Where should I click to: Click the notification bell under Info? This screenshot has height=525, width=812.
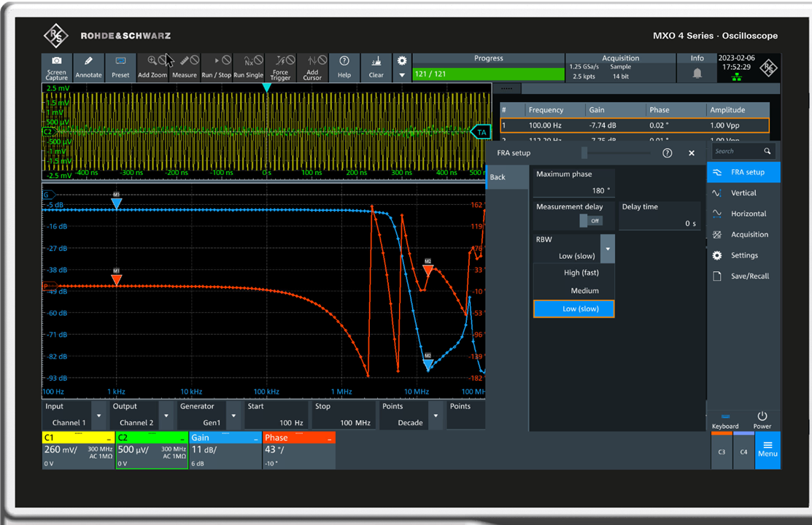[x=697, y=73]
